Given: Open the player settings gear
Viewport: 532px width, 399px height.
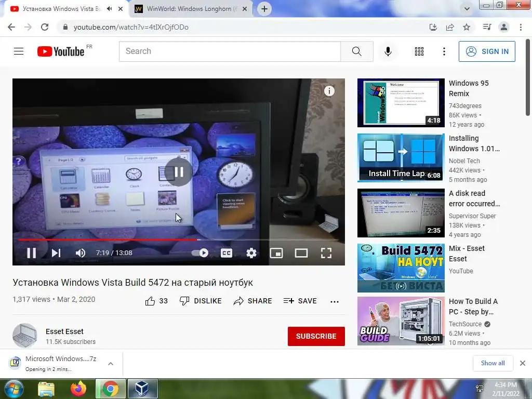Looking at the screenshot, I should tap(251, 253).
